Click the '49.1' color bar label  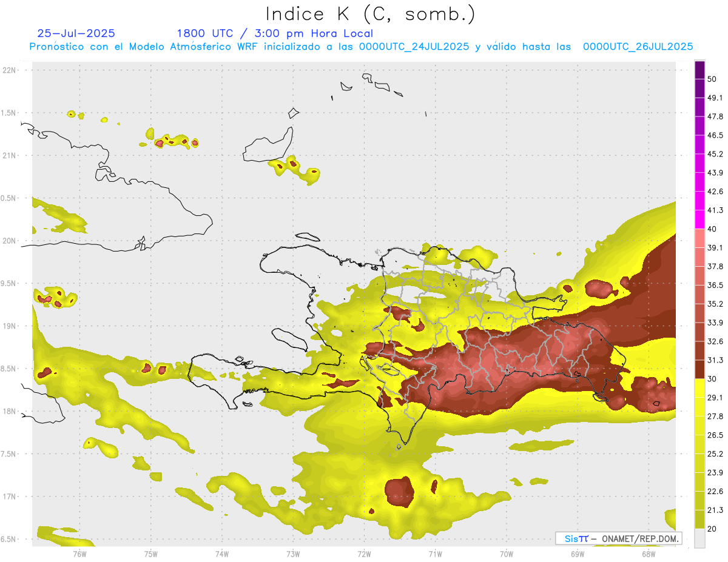click(x=715, y=98)
